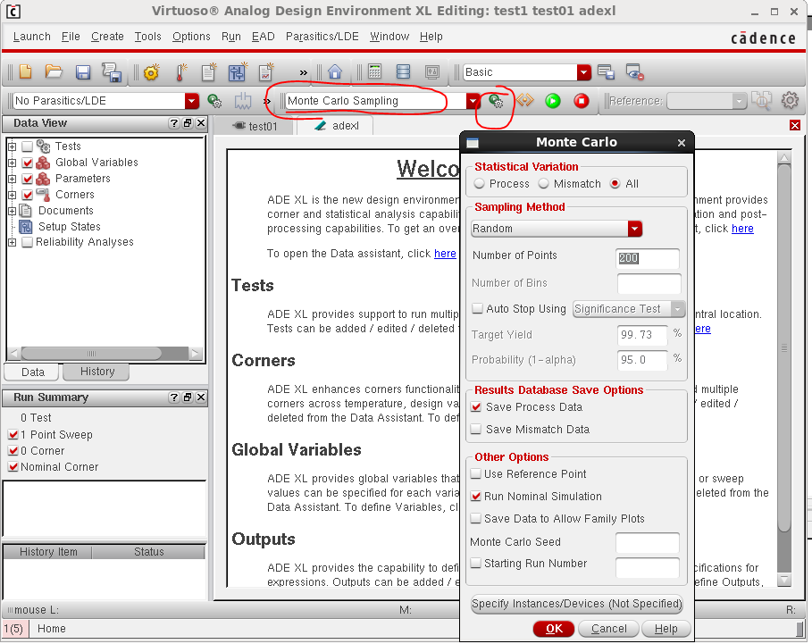The height and width of the screenshot is (644, 812).
Task: Switch to the test01 tab
Action: 255,126
